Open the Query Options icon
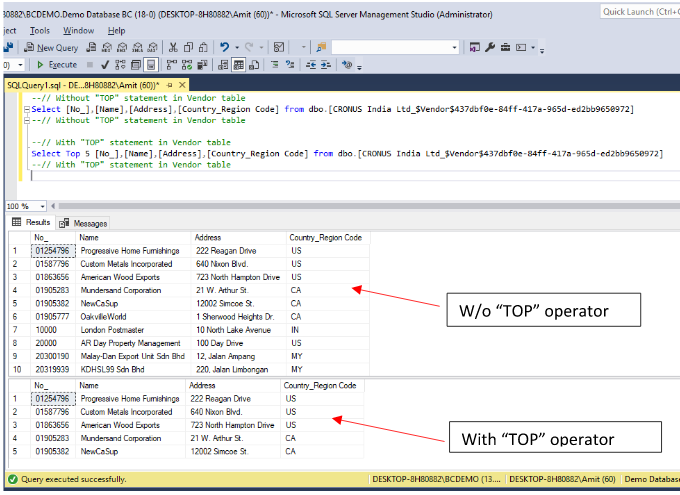680x495 pixels. (136, 65)
